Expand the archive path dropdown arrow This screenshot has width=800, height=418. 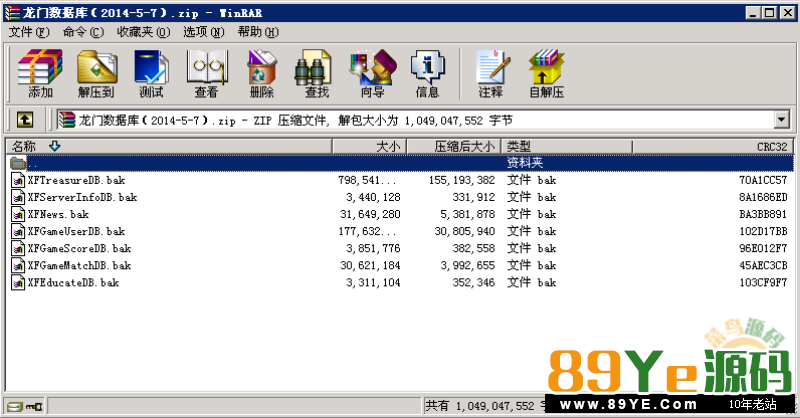click(781, 120)
